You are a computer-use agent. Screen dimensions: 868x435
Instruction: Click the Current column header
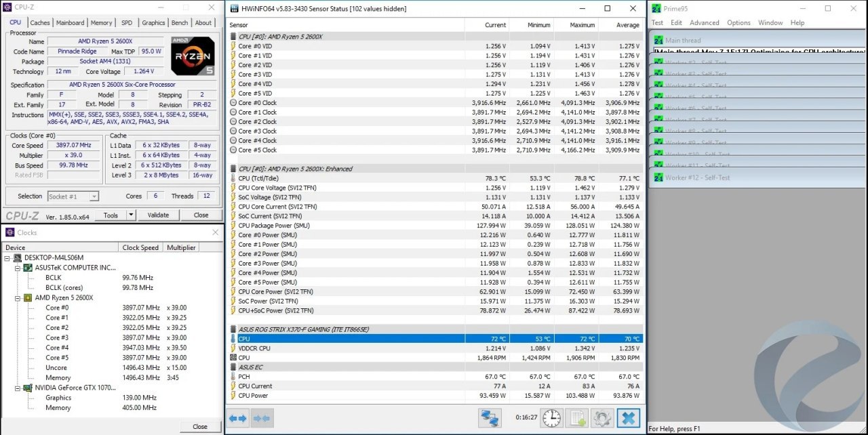pos(487,25)
